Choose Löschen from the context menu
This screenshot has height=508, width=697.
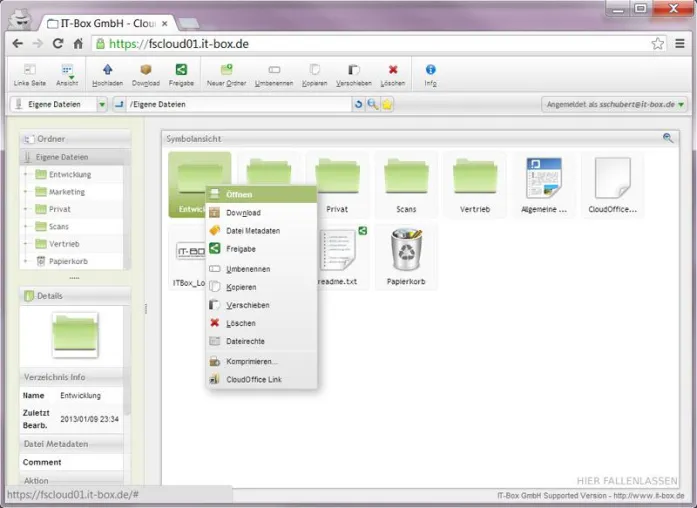(x=261, y=323)
